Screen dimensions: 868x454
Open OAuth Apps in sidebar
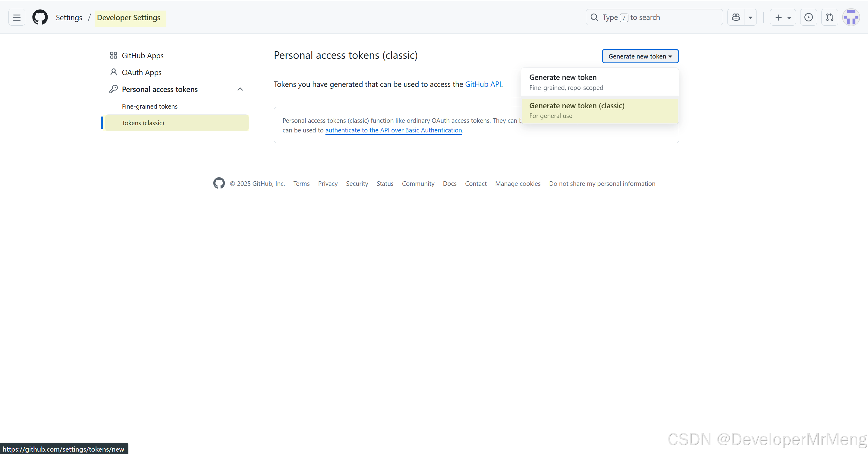[142, 72]
